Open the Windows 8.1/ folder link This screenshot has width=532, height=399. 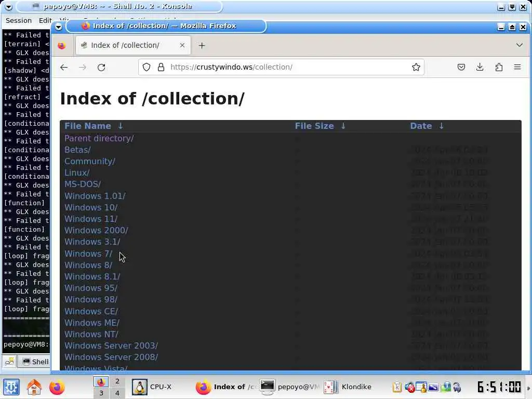(x=92, y=276)
